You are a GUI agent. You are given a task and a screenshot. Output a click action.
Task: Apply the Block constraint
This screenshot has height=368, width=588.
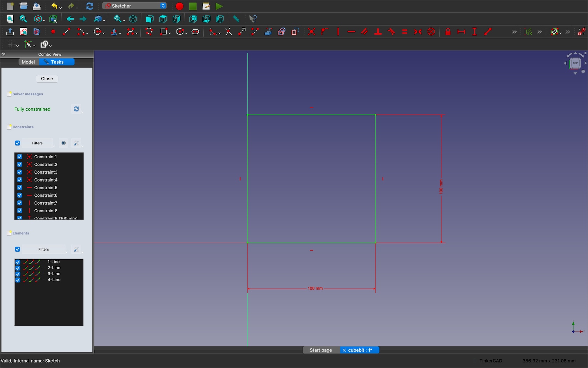pos(431,32)
